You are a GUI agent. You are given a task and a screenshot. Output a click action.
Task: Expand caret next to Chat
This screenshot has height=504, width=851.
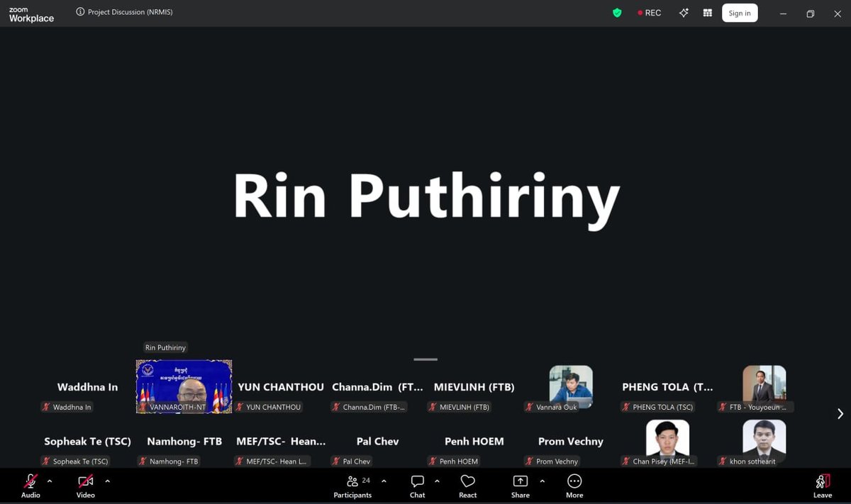tap(437, 481)
